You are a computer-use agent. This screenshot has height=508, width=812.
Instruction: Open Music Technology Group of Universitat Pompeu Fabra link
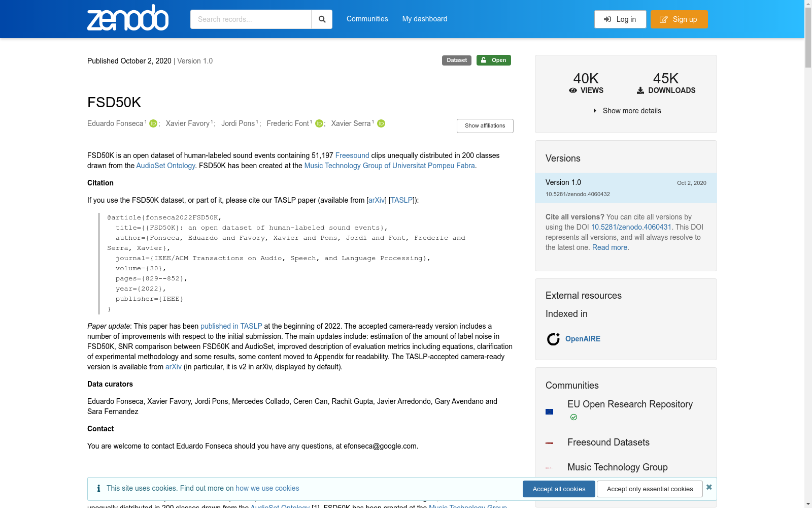pos(390,166)
